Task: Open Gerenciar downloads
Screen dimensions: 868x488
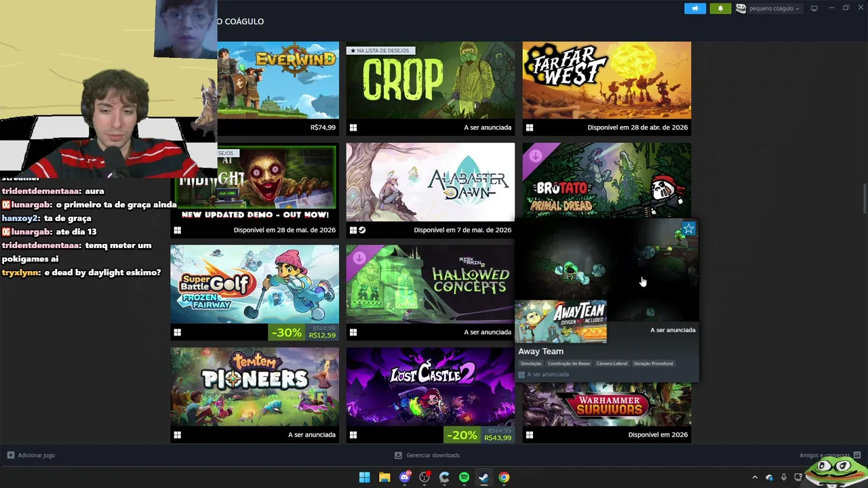Action: pos(427,455)
